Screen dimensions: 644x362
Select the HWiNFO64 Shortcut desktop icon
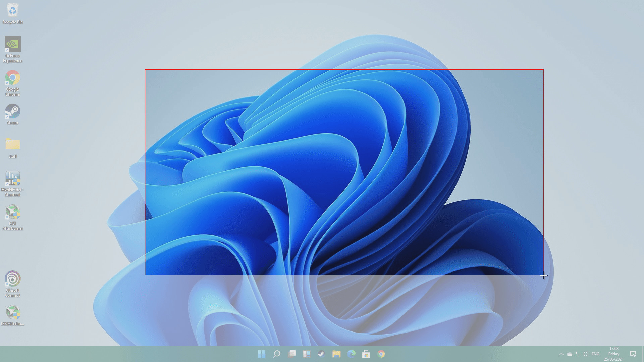tap(12, 183)
